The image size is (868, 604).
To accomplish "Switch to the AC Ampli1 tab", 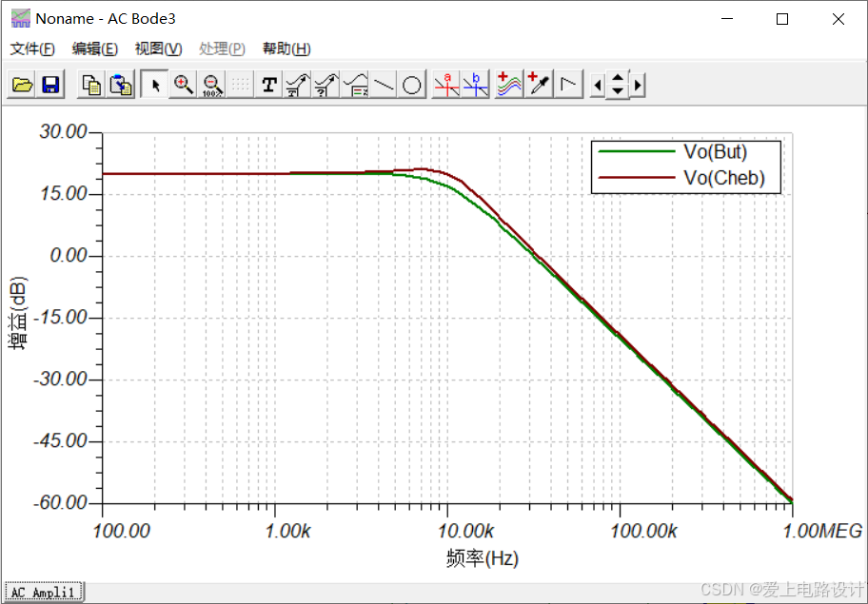I will (43, 593).
